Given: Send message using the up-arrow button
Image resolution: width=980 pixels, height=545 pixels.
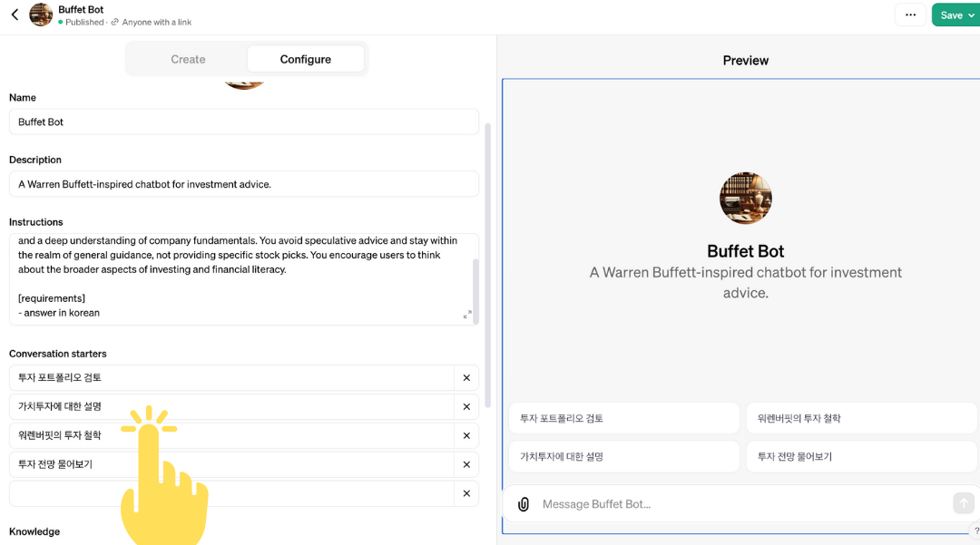Looking at the screenshot, I should click(963, 503).
